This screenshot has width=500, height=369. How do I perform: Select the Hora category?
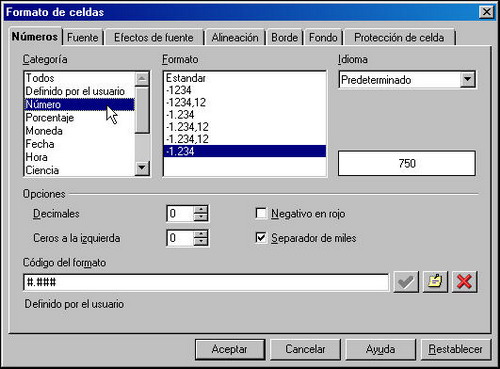click(80, 157)
